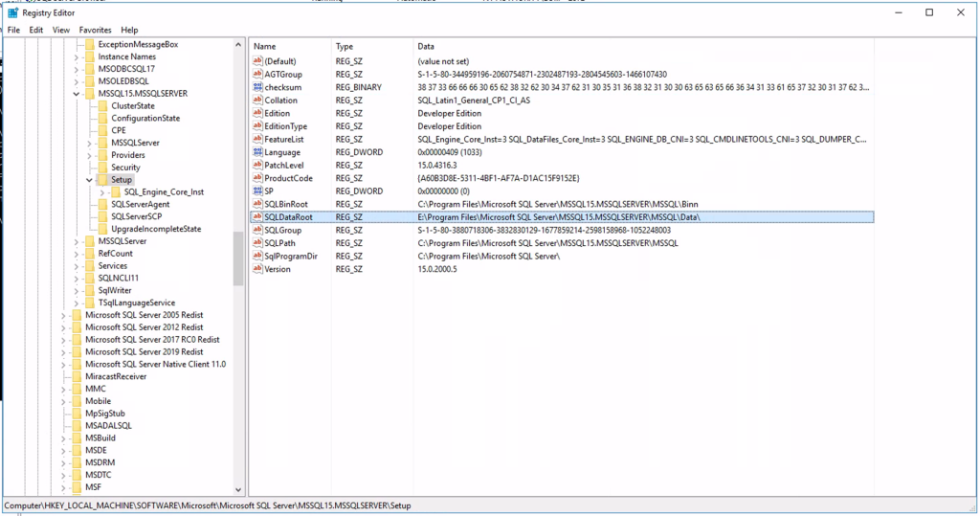
Task: Select the SqlWriter key
Action: tap(115, 290)
